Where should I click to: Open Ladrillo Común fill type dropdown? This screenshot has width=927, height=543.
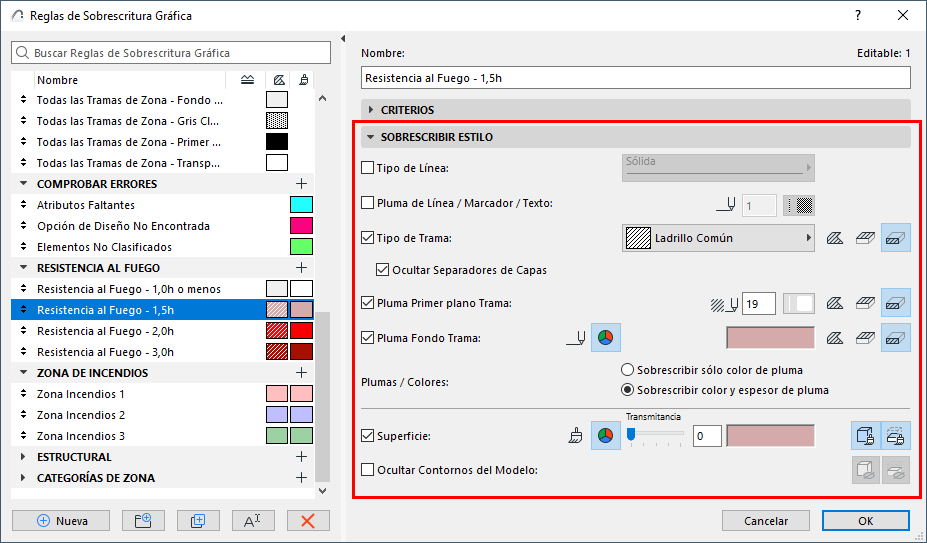[718, 238]
